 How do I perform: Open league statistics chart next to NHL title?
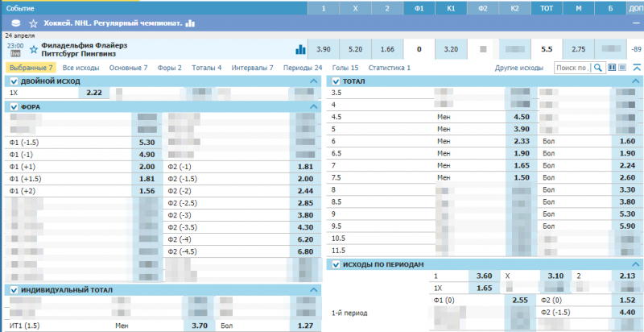[190, 23]
